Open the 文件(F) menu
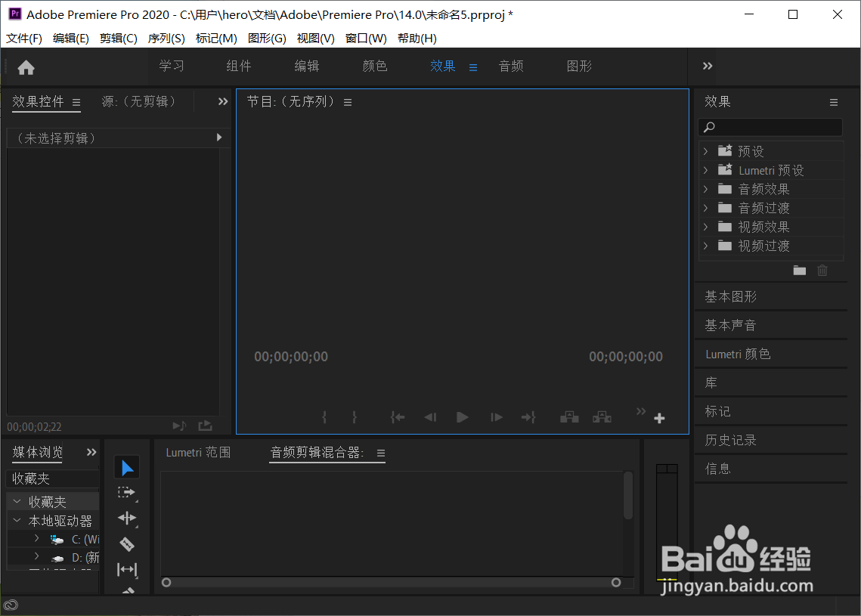 click(23, 39)
